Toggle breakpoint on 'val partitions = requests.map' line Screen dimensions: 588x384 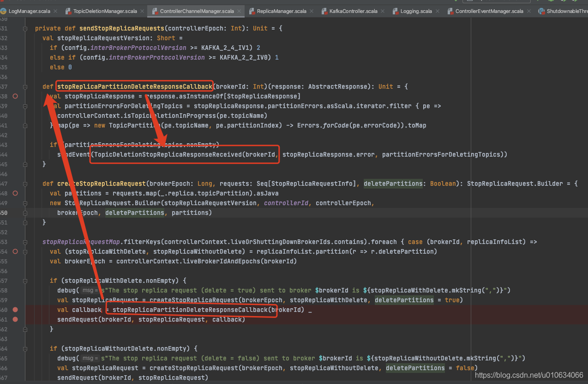(15, 193)
